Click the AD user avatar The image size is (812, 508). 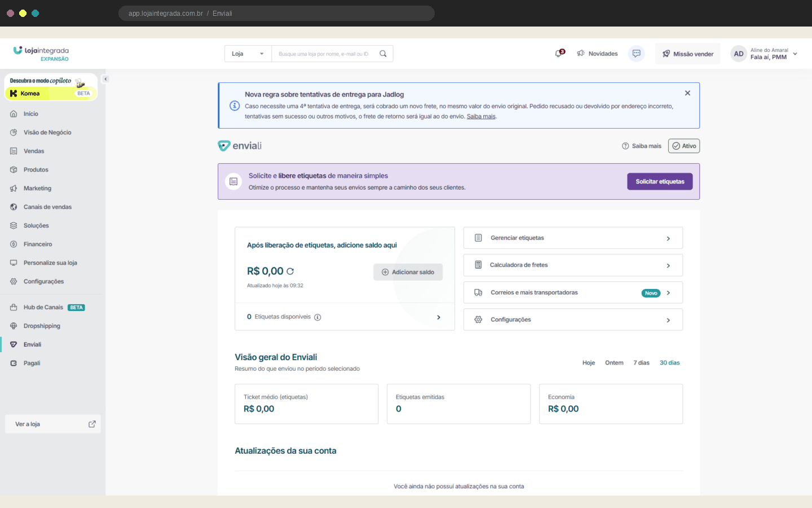pyautogui.click(x=739, y=54)
